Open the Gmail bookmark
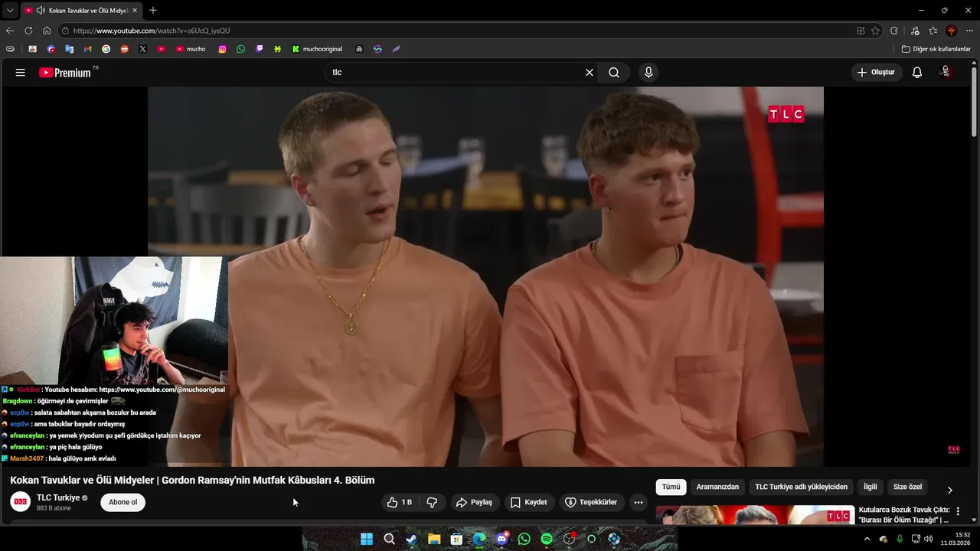The width and height of the screenshot is (980, 551). pyautogui.click(x=87, y=49)
